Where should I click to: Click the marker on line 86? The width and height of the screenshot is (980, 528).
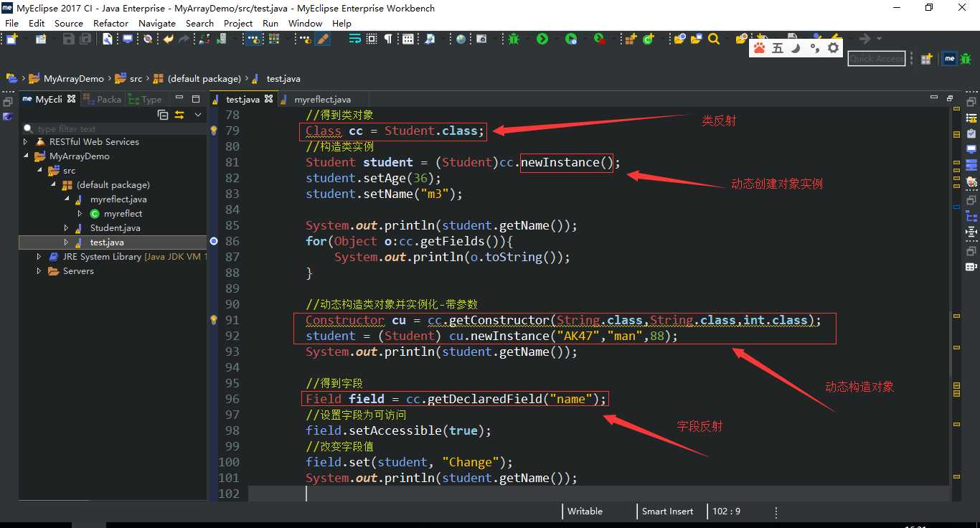[213, 241]
